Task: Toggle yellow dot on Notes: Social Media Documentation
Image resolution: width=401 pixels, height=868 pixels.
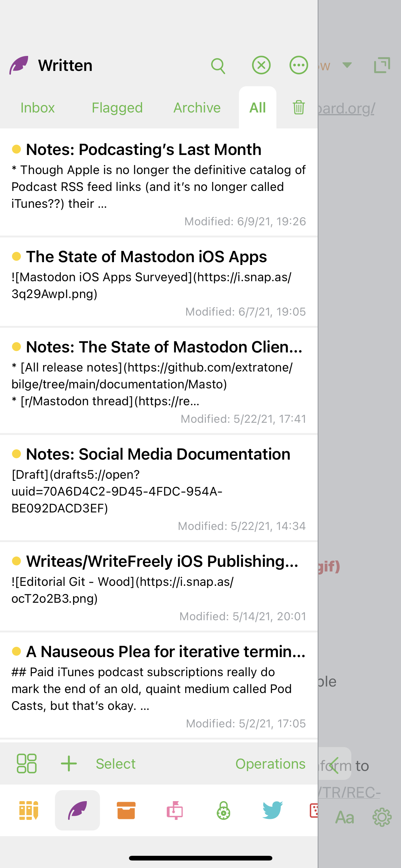Action: point(17,454)
